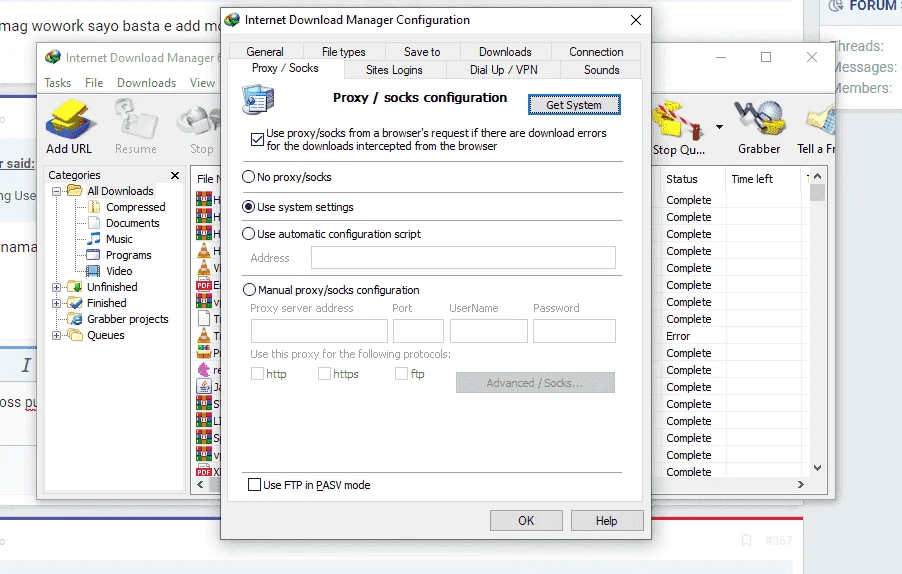Image resolution: width=902 pixels, height=574 pixels.
Task: Expand the Queues tree node
Action: (x=56, y=335)
